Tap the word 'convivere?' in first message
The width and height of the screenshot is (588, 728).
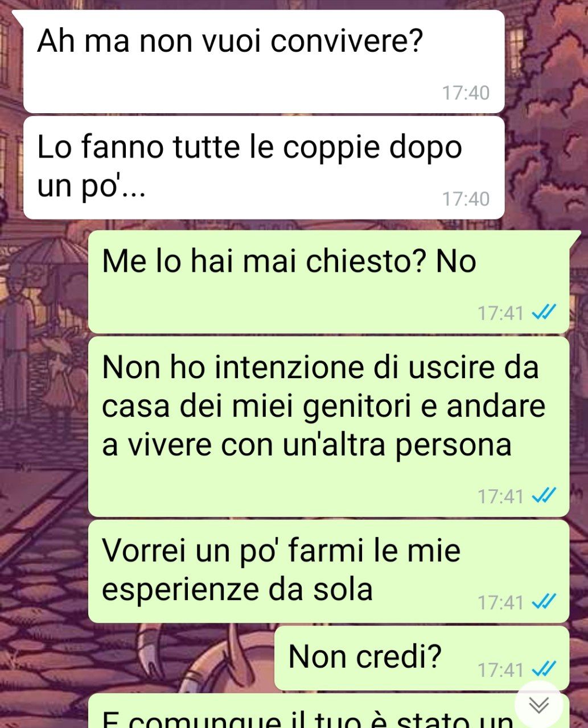[x=347, y=41]
